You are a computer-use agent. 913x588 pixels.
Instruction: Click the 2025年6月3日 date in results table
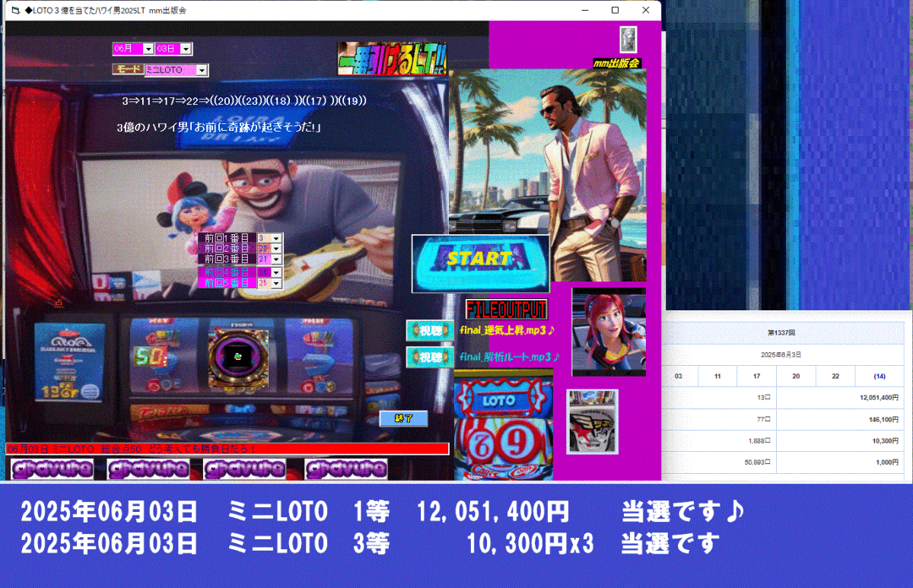click(x=781, y=355)
